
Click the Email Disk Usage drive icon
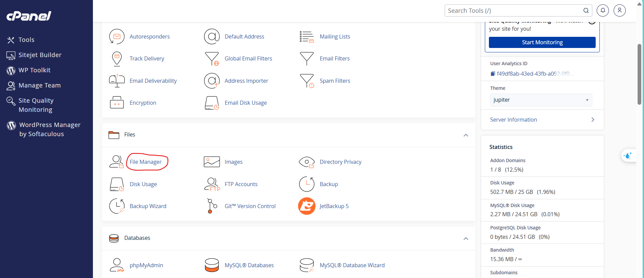tap(212, 103)
